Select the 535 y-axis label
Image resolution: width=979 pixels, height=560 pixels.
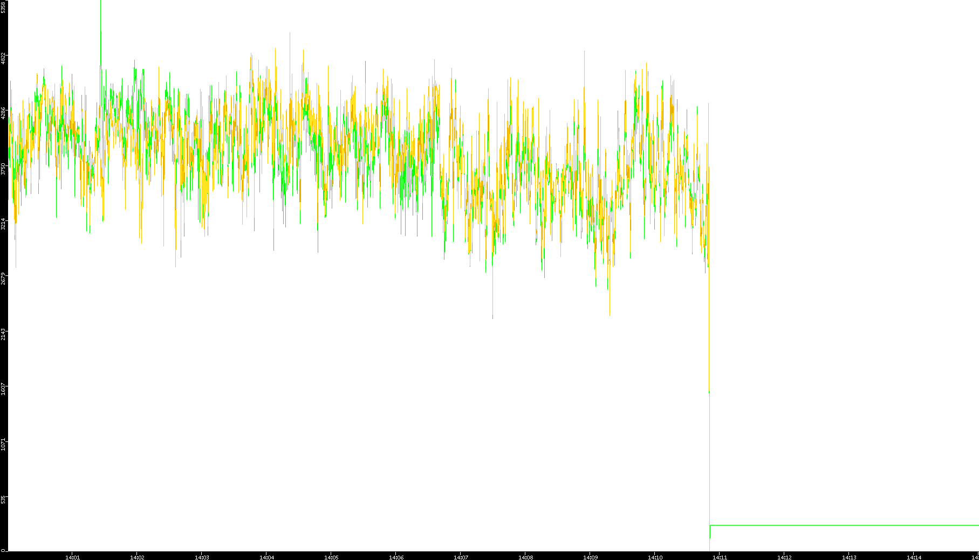coord(3,500)
